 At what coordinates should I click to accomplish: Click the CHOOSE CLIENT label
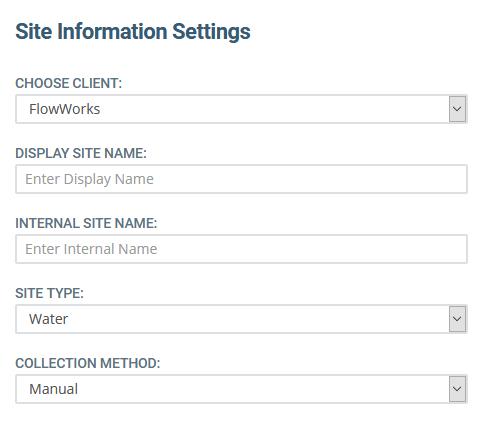[x=69, y=83]
